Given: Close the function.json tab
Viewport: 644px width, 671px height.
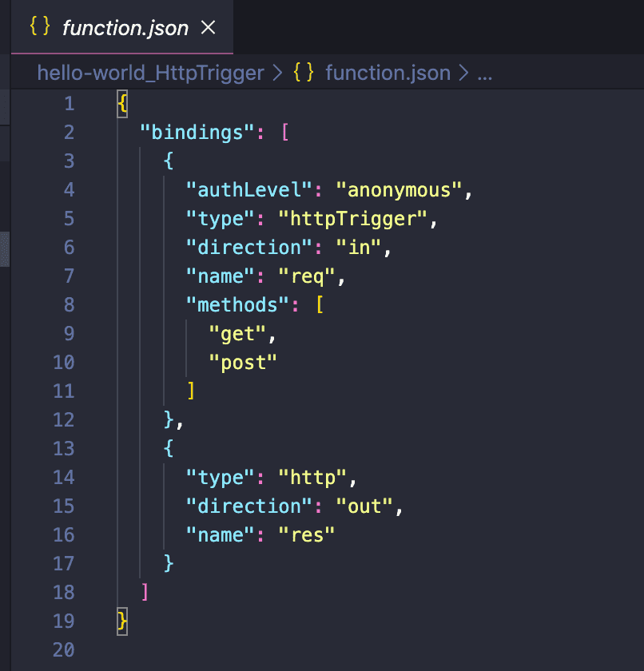Looking at the screenshot, I should (208, 26).
